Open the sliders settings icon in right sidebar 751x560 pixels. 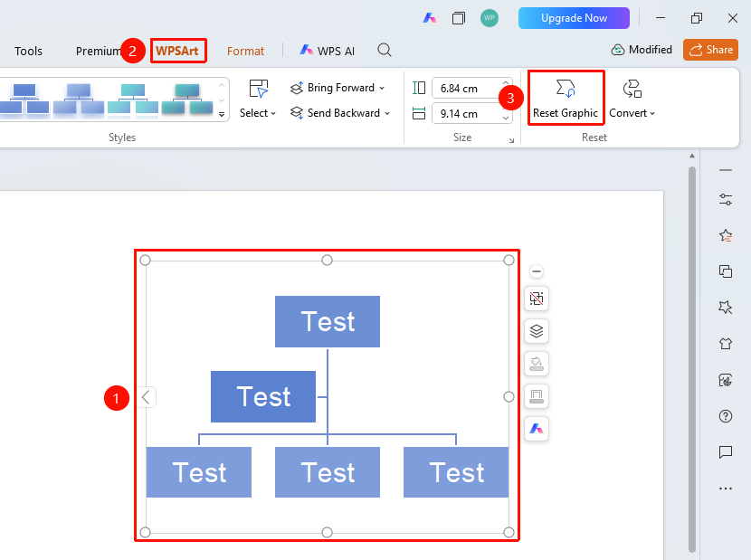point(726,199)
